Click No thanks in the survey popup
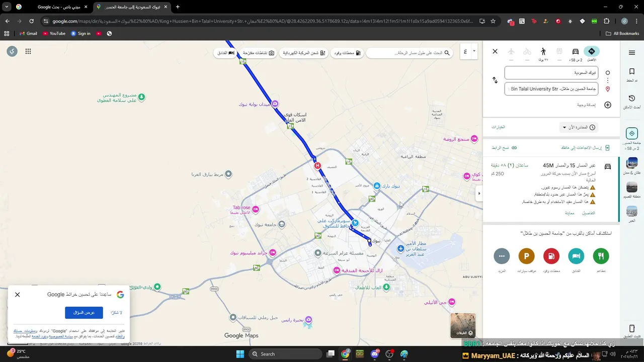 (x=117, y=312)
